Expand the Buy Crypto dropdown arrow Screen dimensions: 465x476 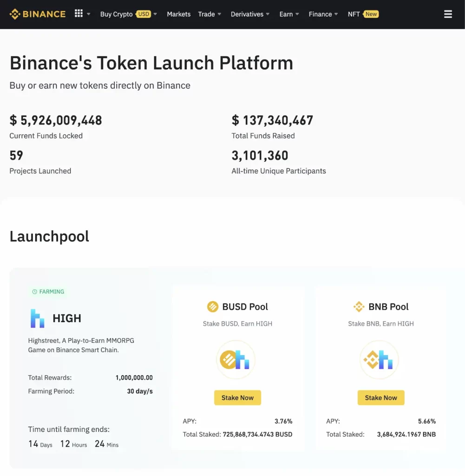click(x=155, y=14)
